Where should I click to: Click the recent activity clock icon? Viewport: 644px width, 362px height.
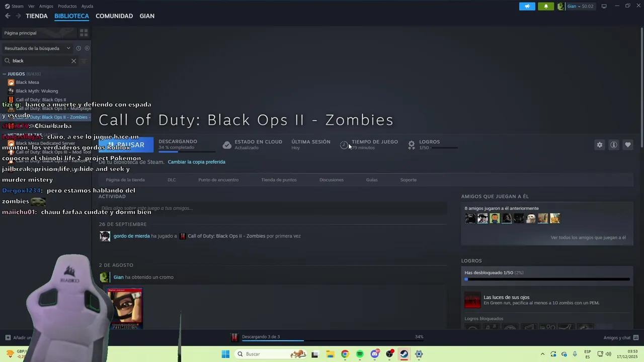[x=78, y=48]
